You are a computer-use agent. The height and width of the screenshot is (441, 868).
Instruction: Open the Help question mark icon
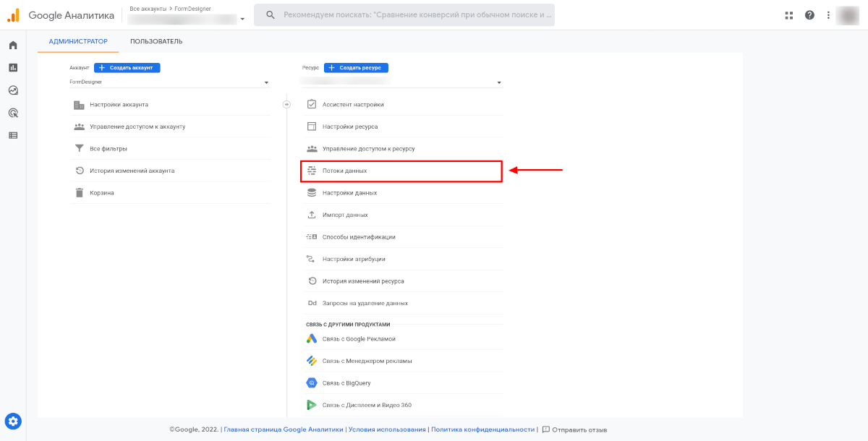click(x=809, y=15)
